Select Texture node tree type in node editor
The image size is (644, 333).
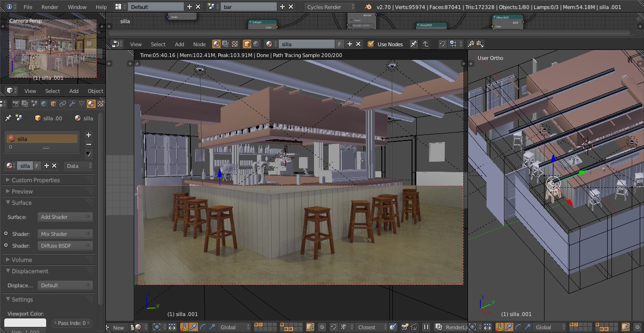234,44
